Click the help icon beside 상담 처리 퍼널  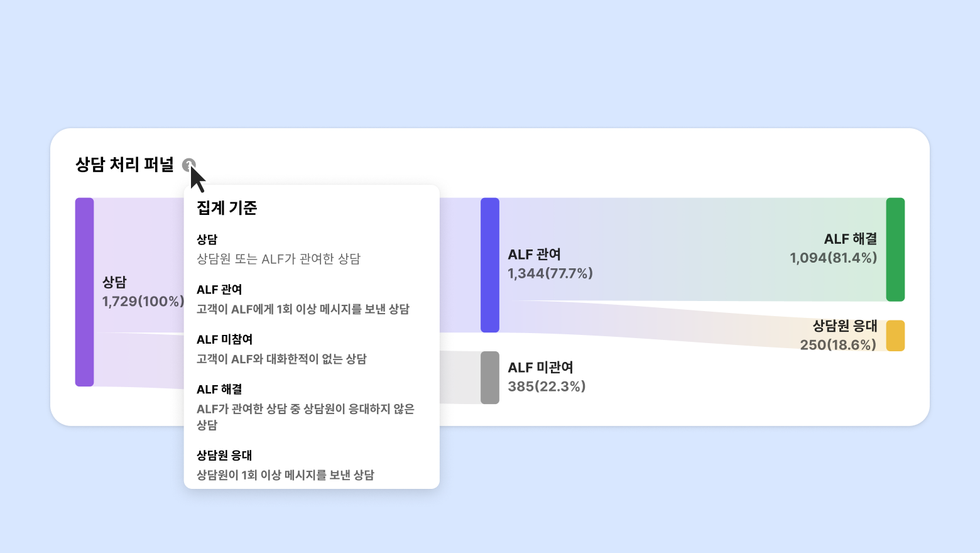coord(188,165)
